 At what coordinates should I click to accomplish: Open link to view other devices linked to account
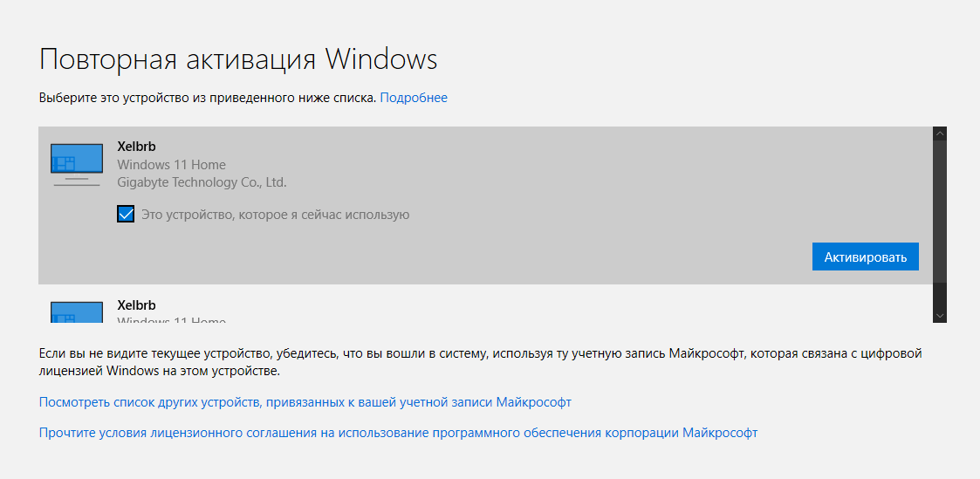click(x=305, y=402)
